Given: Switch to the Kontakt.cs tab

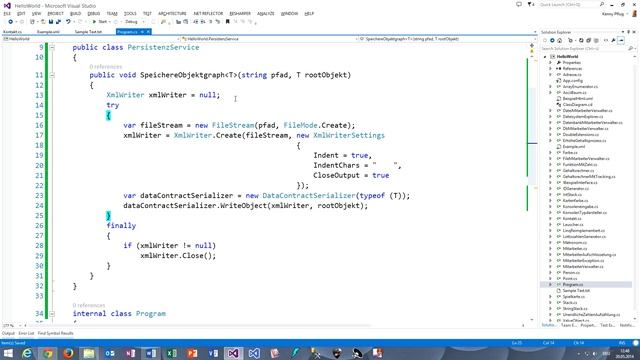Looking at the screenshot, I should 13,31.
